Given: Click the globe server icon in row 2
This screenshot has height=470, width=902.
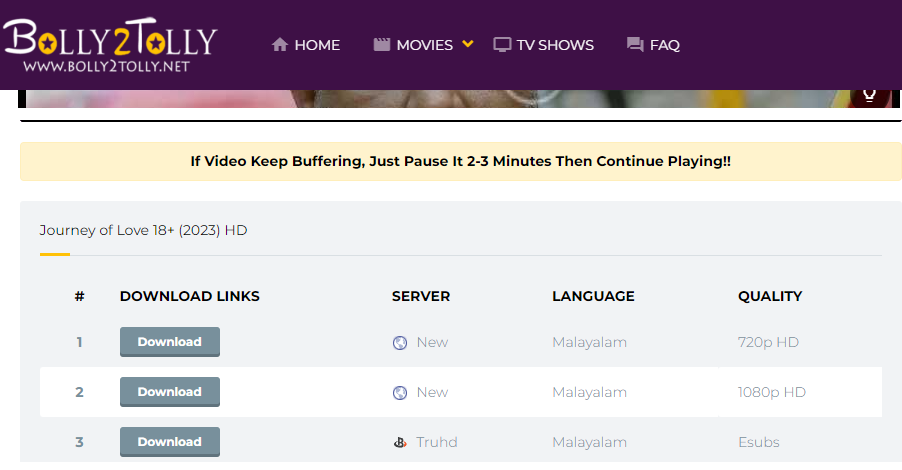Looking at the screenshot, I should 400,393.
